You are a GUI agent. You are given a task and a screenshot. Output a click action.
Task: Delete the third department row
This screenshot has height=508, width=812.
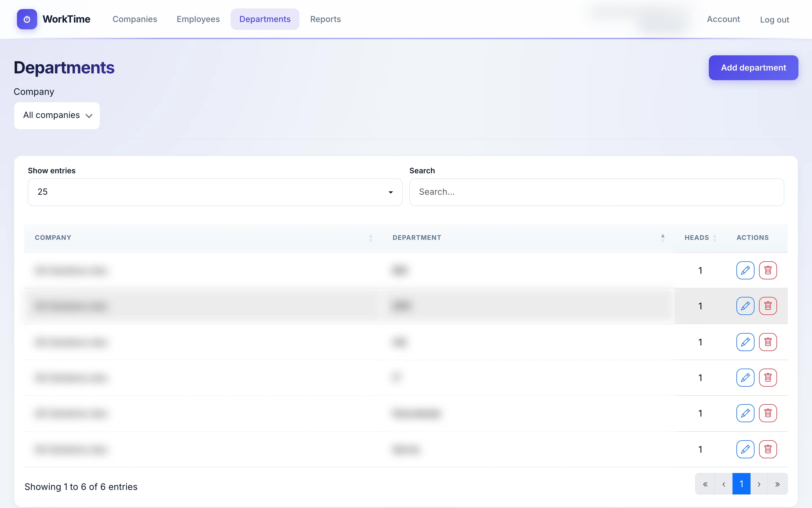click(768, 342)
